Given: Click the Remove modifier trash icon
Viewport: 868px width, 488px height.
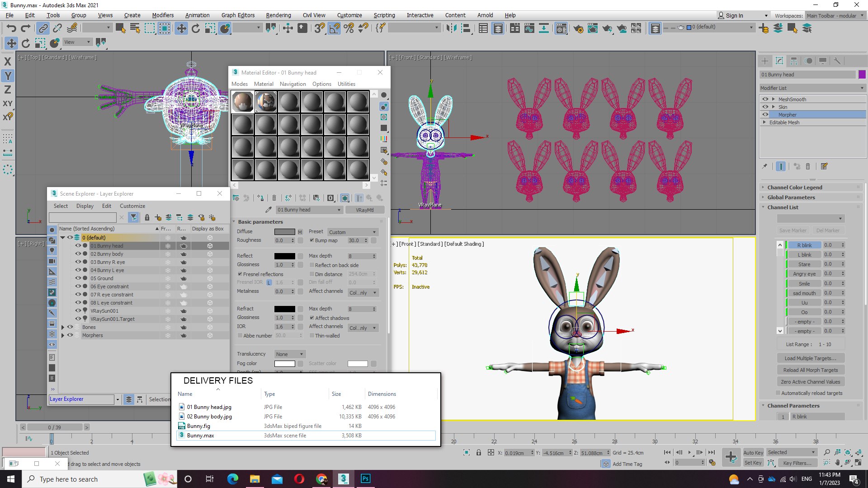Looking at the screenshot, I should 808,166.
